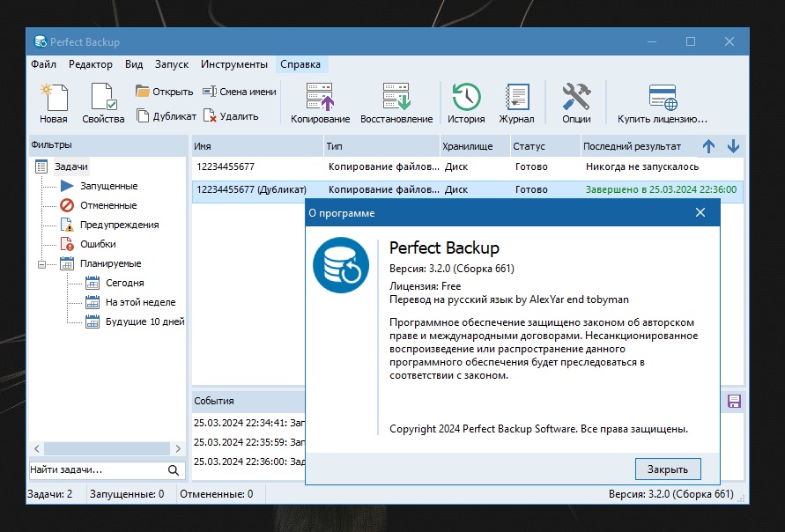Viewport: 785px width, 532px height.
Task: Move task up with blue up arrow
Action: pos(708,146)
